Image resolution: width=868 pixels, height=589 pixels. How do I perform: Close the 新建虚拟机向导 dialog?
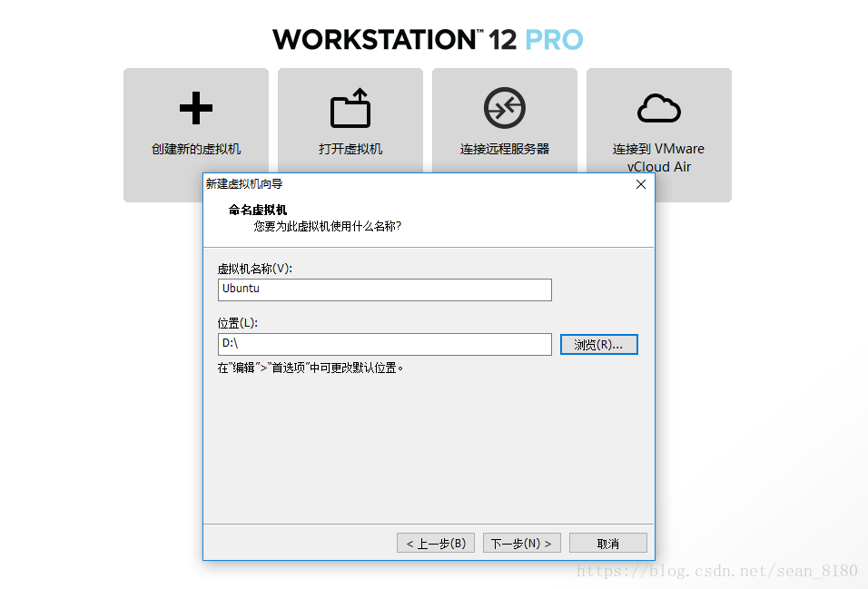(641, 184)
